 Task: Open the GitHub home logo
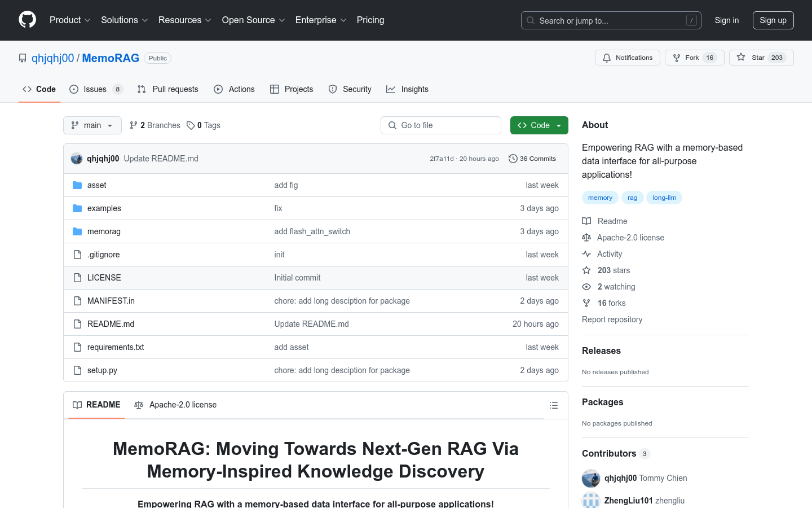click(27, 20)
